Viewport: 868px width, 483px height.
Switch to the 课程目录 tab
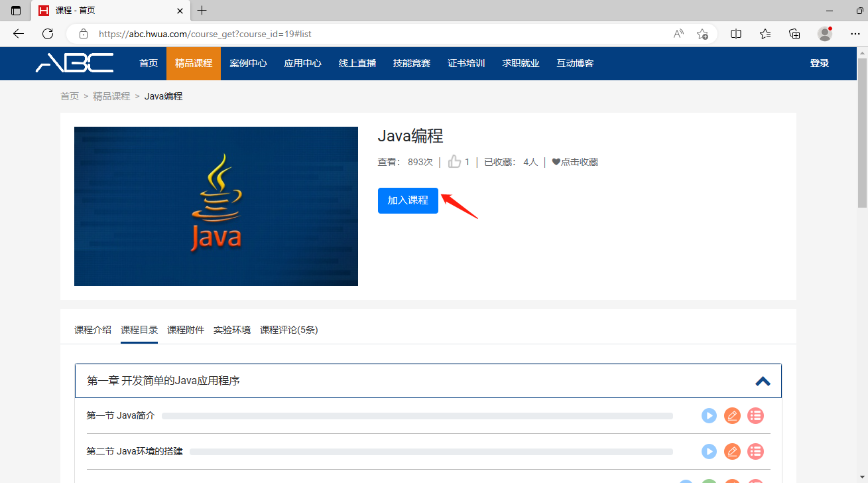point(139,330)
